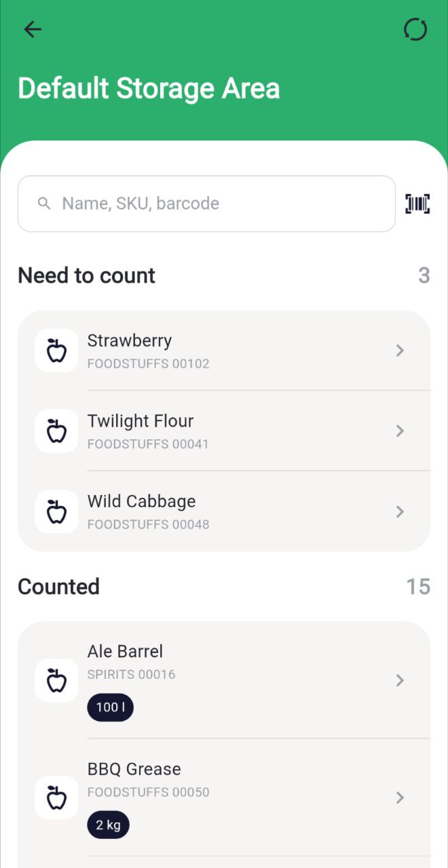
Task: Tap the search magnifier icon
Action: tap(45, 203)
